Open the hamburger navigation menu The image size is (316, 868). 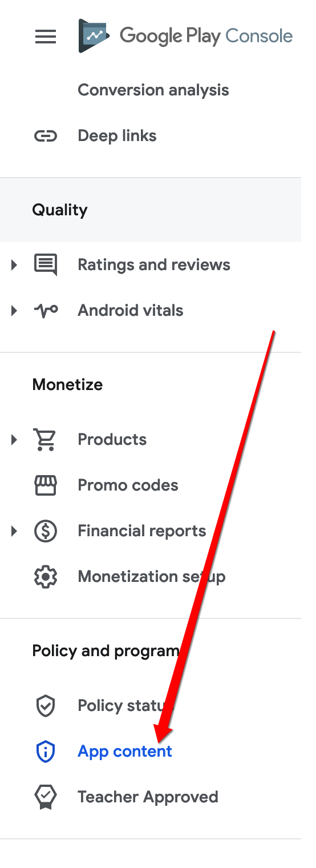[46, 37]
